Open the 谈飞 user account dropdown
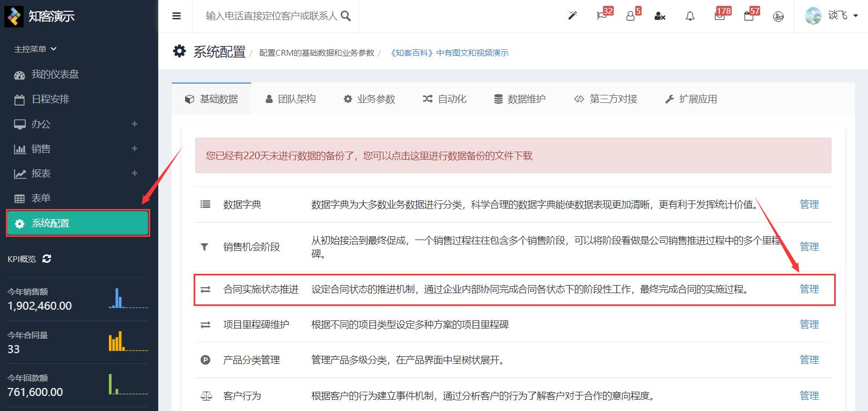This screenshot has height=411, width=868. click(832, 16)
